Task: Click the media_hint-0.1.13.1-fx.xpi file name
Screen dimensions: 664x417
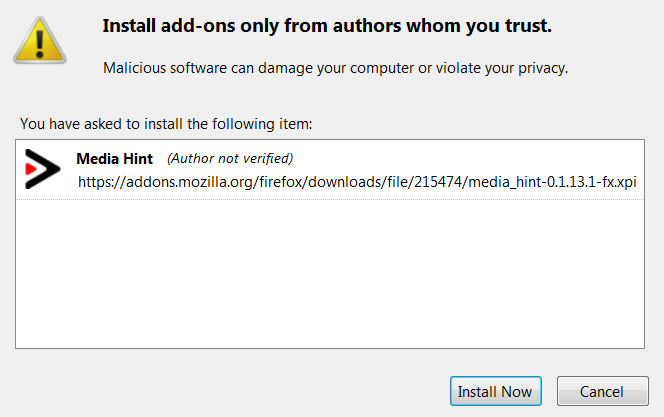Action: 552,182
